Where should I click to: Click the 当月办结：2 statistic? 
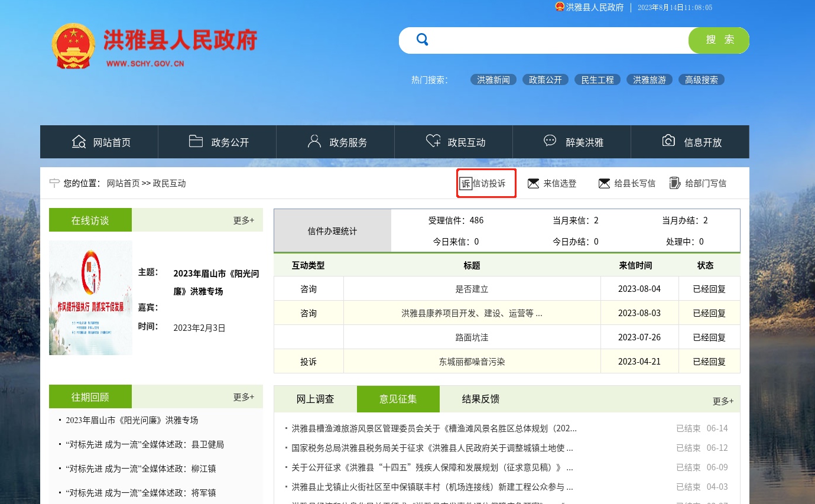click(x=685, y=220)
